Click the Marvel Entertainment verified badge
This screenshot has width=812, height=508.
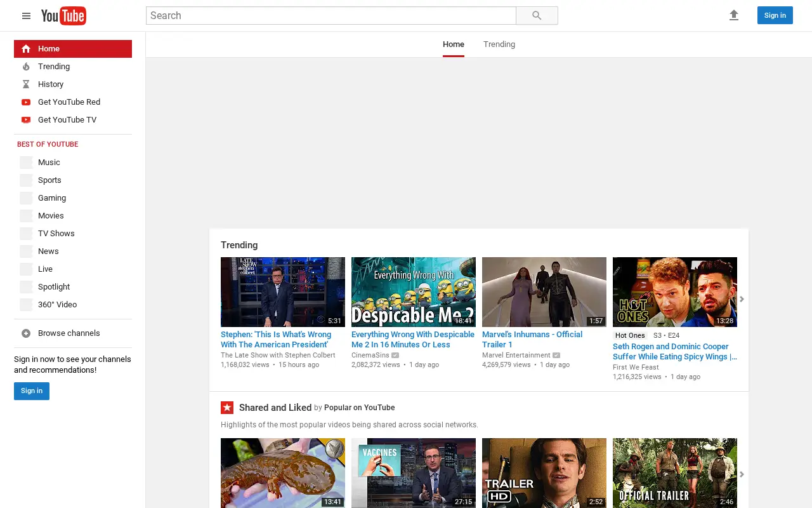(x=556, y=356)
